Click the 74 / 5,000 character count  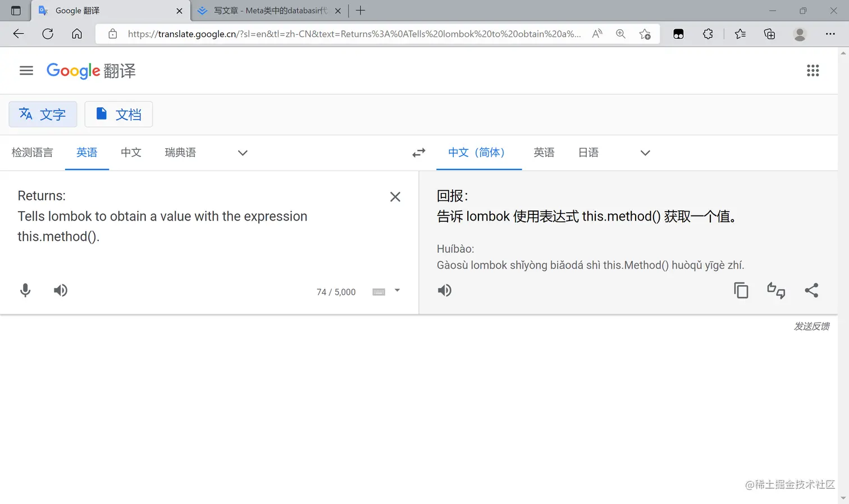point(336,292)
